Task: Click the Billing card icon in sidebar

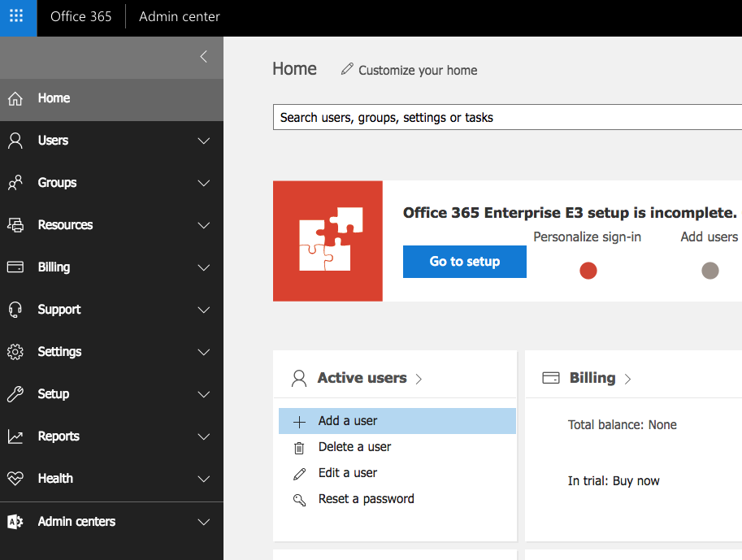Action: pyautogui.click(x=15, y=267)
